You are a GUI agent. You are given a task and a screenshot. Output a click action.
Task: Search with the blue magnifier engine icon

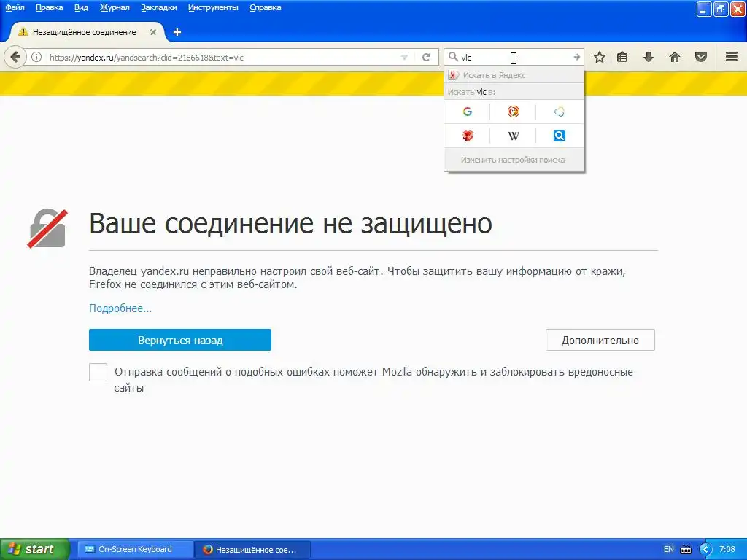point(560,136)
